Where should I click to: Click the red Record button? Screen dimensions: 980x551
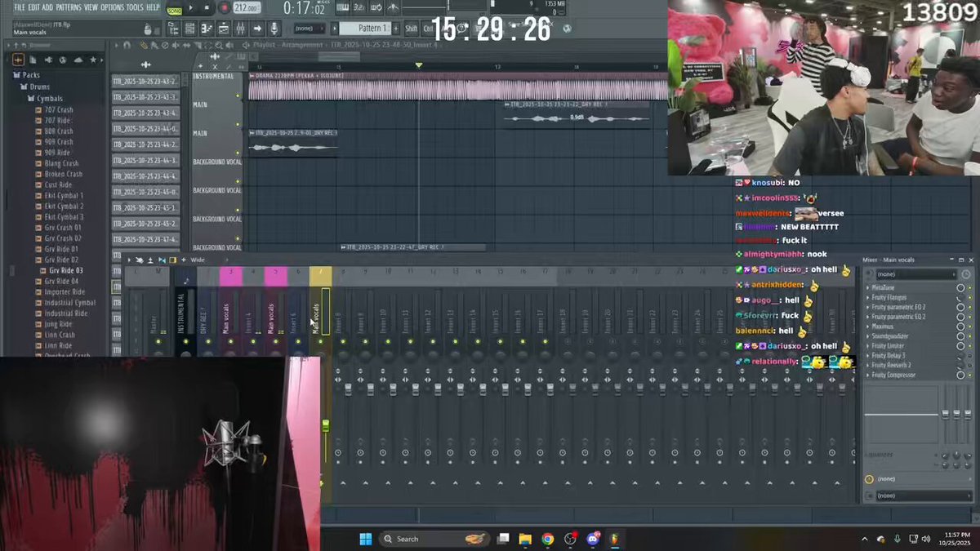[x=223, y=8]
